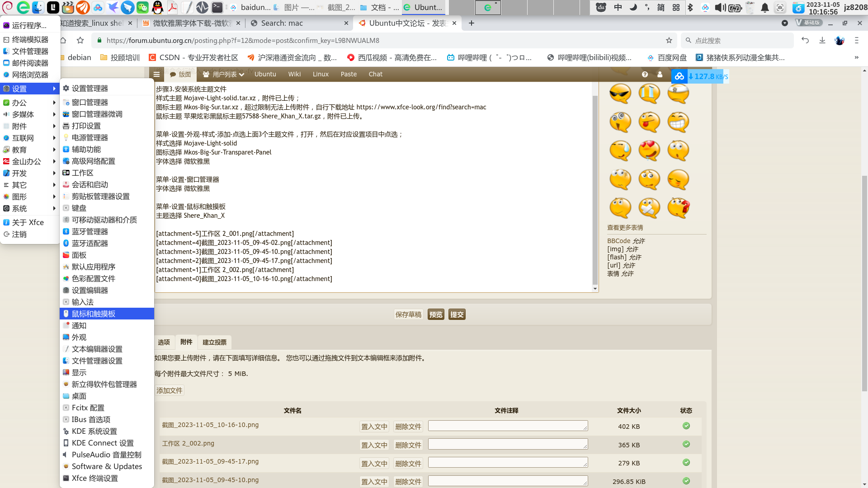Open QQ penguin icon in the panel

click(157, 7)
